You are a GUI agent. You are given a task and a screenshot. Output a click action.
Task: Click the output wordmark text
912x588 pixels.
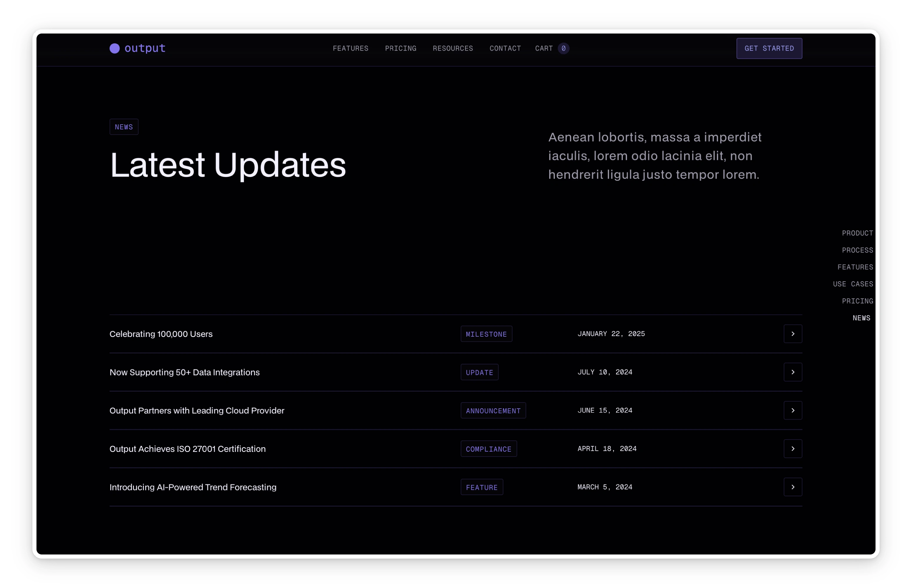(145, 49)
